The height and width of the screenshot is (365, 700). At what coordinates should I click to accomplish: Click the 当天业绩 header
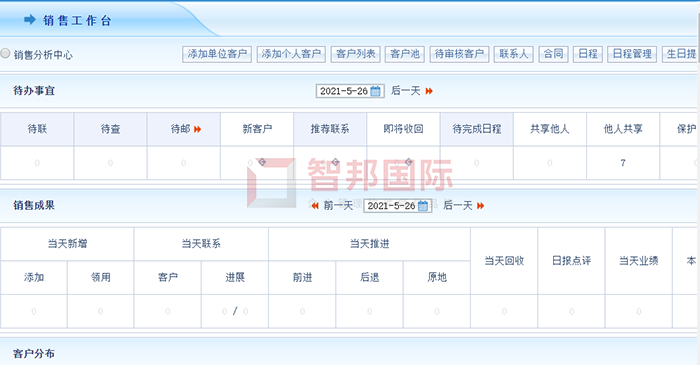pos(639,261)
